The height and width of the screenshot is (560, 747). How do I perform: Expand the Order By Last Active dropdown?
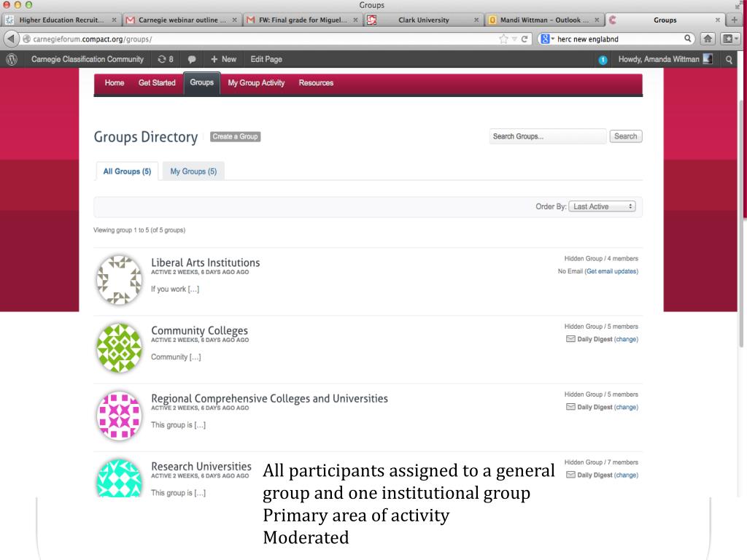click(x=602, y=206)
